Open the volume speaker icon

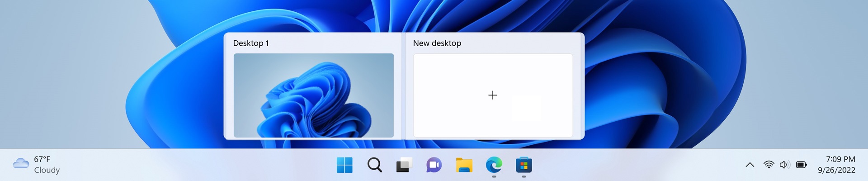pyautogui.click(x=784, y=165)
